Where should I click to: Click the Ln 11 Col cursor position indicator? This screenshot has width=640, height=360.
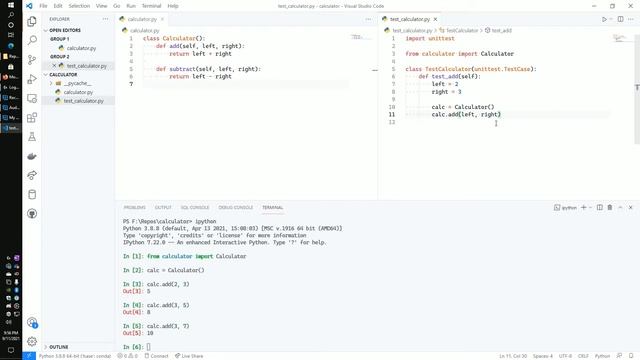pyautogui.click(x=513, y=356)
